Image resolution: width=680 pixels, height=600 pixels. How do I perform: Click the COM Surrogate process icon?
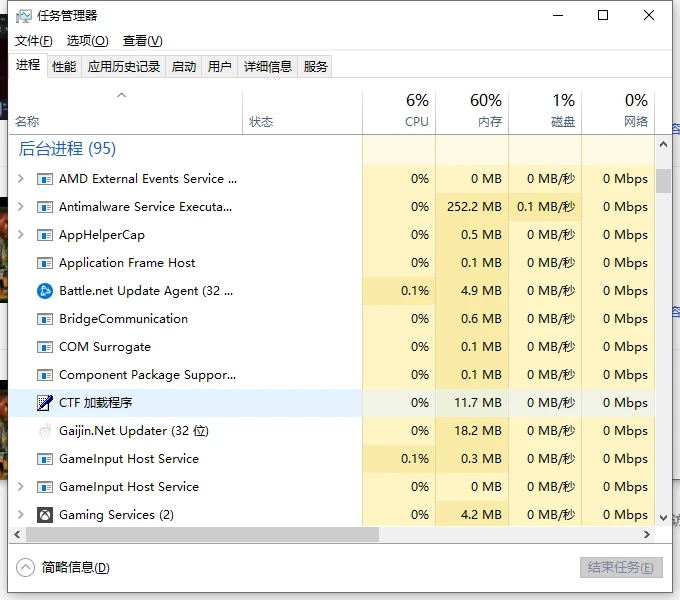(x=44, y=347)
